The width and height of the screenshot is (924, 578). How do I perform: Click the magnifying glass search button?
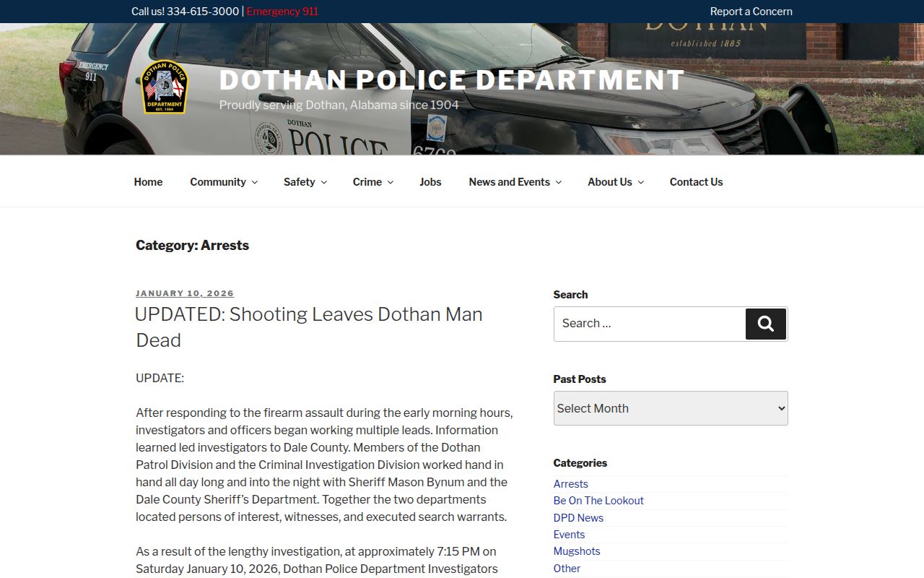click(x=766, y=324)
